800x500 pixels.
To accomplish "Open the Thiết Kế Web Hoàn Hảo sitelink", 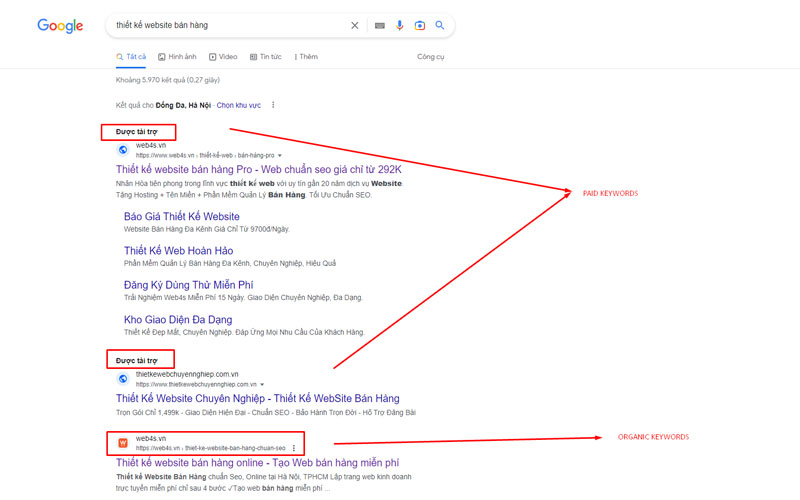I will coord(179,251).
